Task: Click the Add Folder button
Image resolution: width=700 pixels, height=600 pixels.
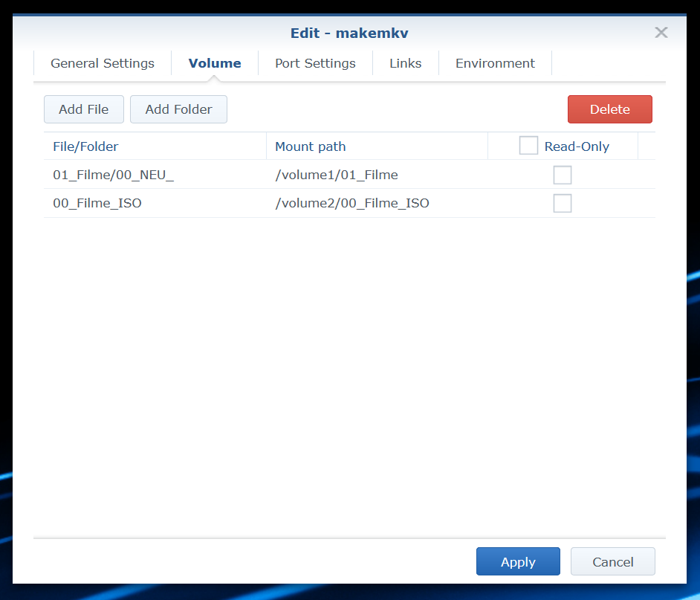Action: [178, 109]
